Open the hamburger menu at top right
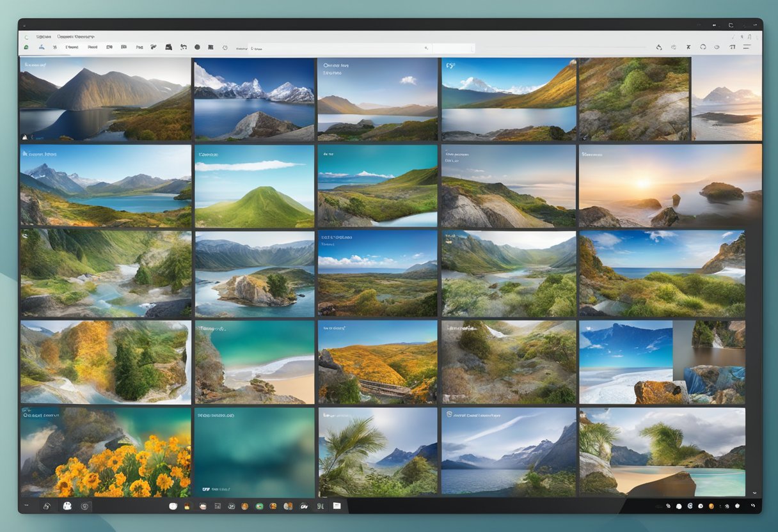 (749, 47)
